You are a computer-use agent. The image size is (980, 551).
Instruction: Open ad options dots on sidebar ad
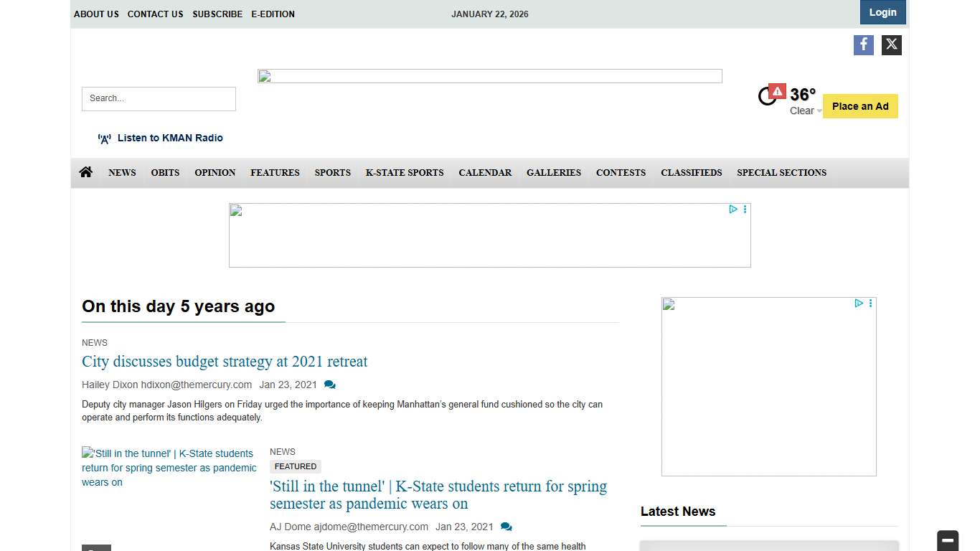(x=870, y=303)
